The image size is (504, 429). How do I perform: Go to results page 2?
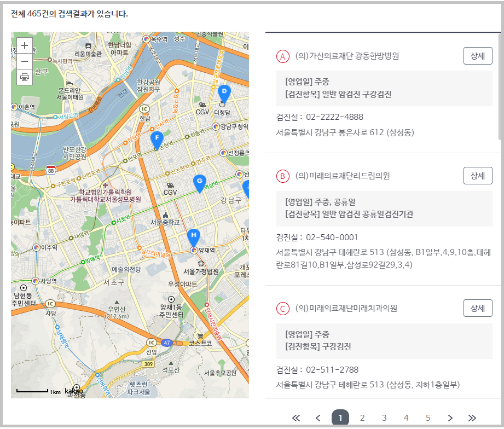pyautogui.click(x=362, y=417)
